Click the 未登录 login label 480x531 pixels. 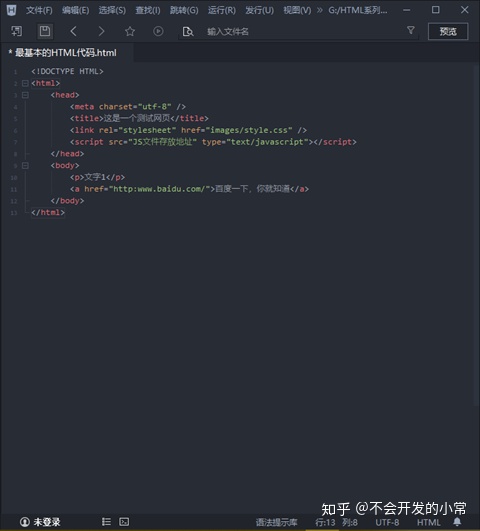[x=47, y=522]
